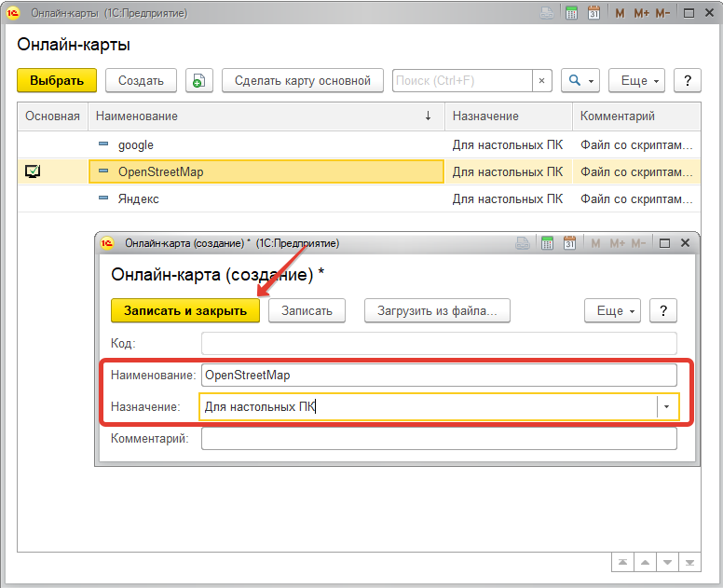Sort by Основная column header
Screen dimensions: 723x588
point(52,116)
